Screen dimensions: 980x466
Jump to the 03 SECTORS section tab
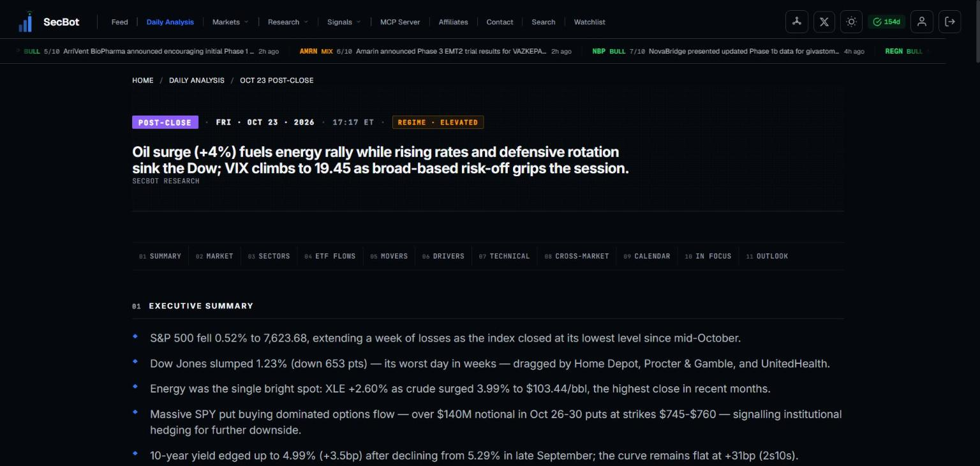coord(269,256)
